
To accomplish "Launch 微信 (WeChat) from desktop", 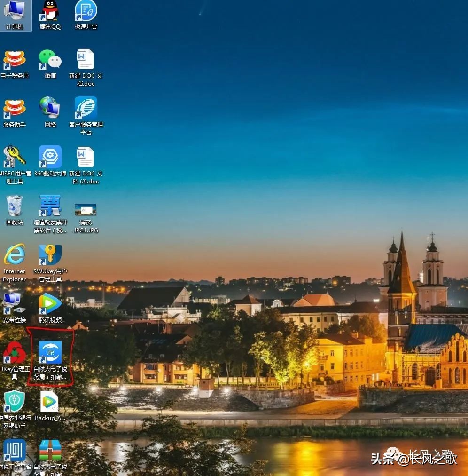I will (x=50, y=59).
